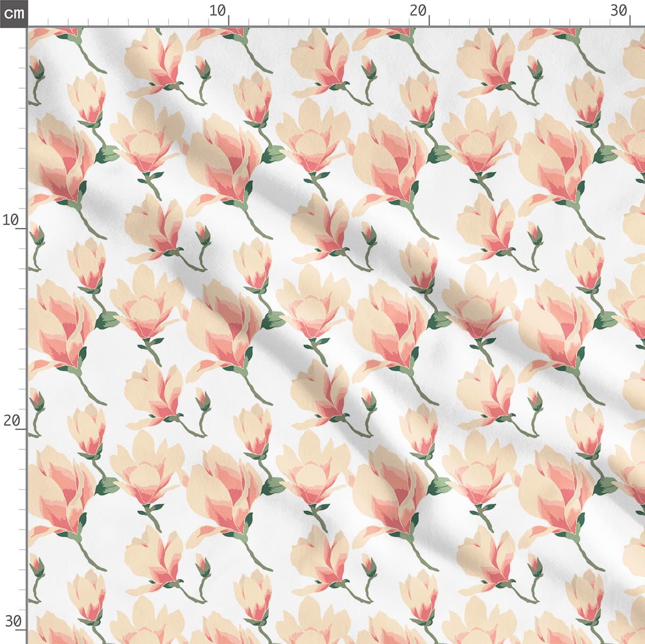
Task: Click the 30 mark on the horizontal ruler
Action: 619,11
